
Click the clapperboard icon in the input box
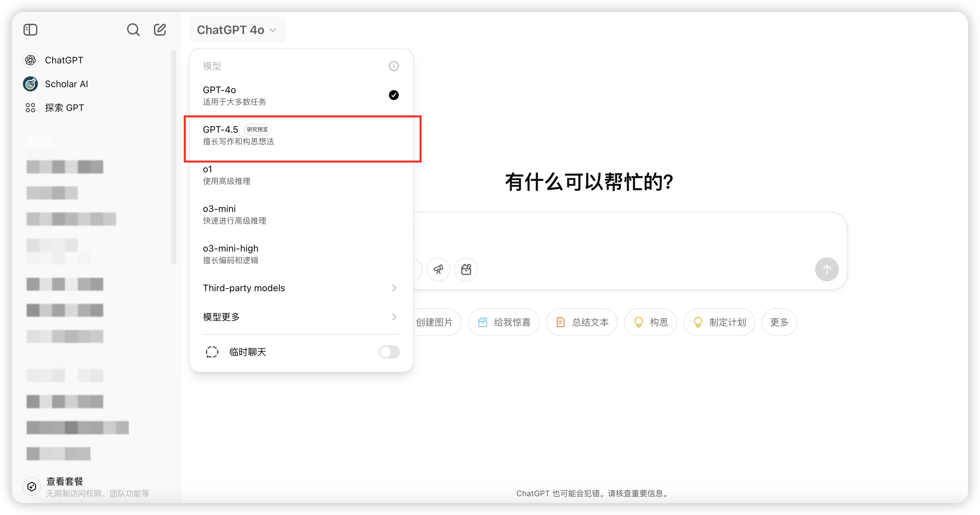pyautogui.click(x=466, y=269)
